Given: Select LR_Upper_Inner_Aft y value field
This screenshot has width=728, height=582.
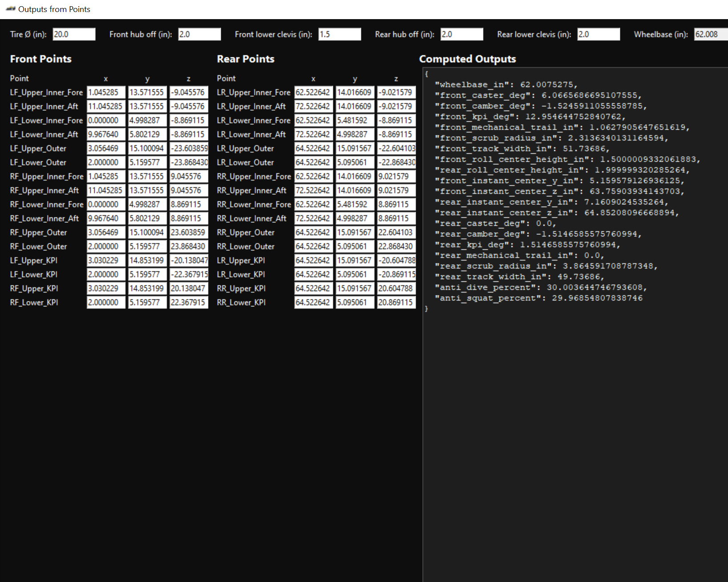Looking at the screenshot, I should pyautogui.click(x=355, y=106).
